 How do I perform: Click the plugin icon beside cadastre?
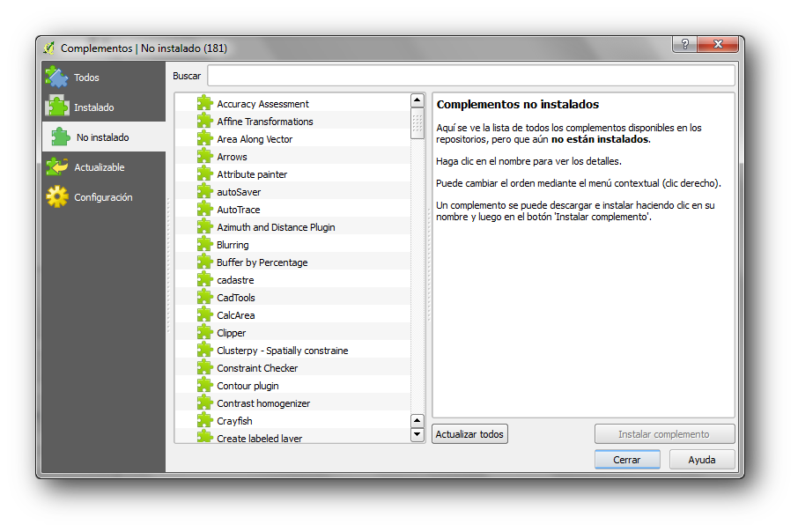click(204, 279)
